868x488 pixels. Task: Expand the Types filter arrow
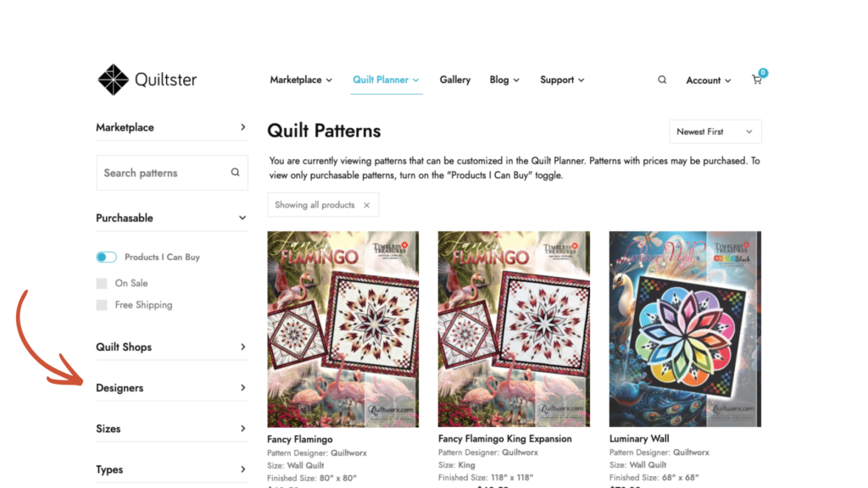point(242,469)
